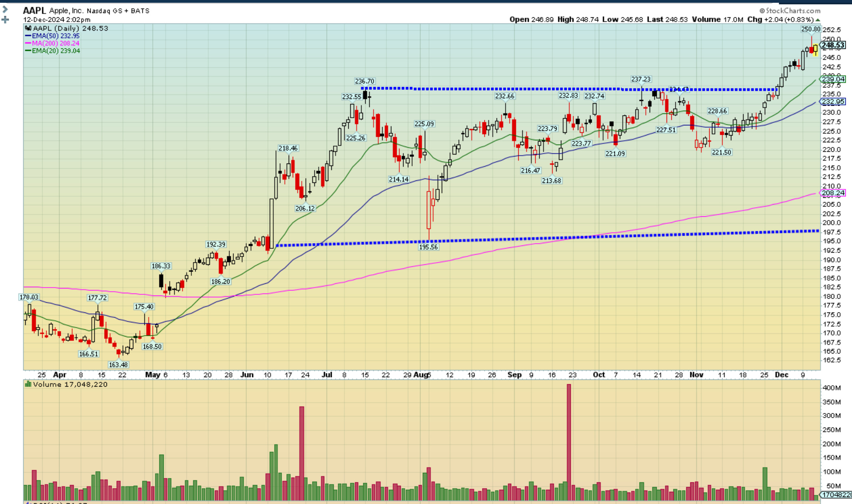
Task: Click the blue EMA(50) legend line swatch
Action: coord(28,36)
